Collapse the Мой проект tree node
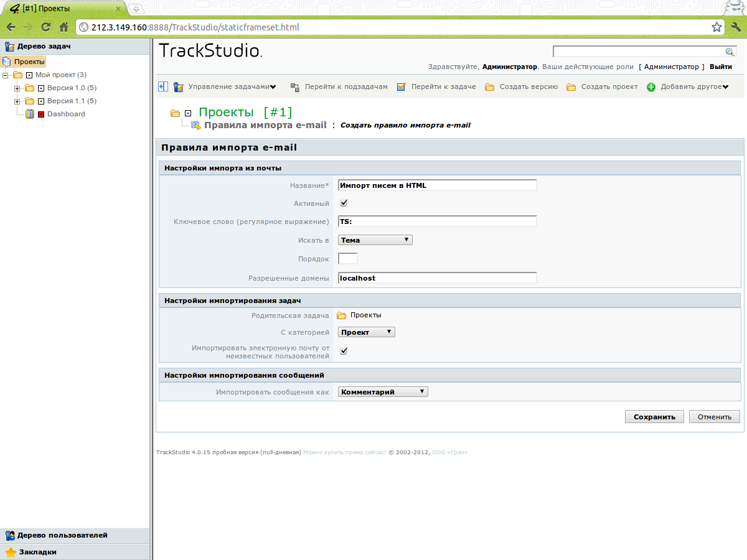747x560 pixels. click(6, 75)
